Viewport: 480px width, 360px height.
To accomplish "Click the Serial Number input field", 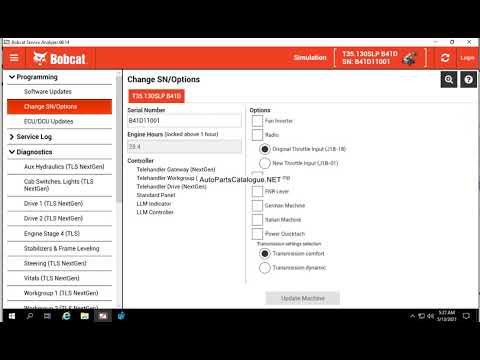I will point(184,121).
